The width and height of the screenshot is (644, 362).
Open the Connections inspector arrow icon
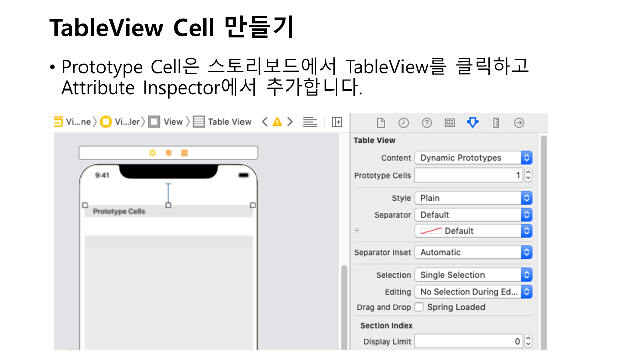coord(519,123)
